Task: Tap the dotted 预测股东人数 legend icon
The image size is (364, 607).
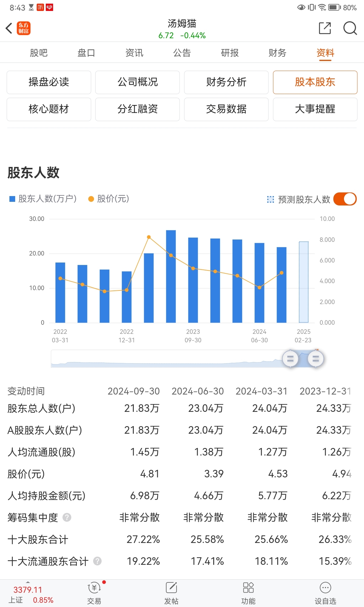Action: click(x=270, y=199)
